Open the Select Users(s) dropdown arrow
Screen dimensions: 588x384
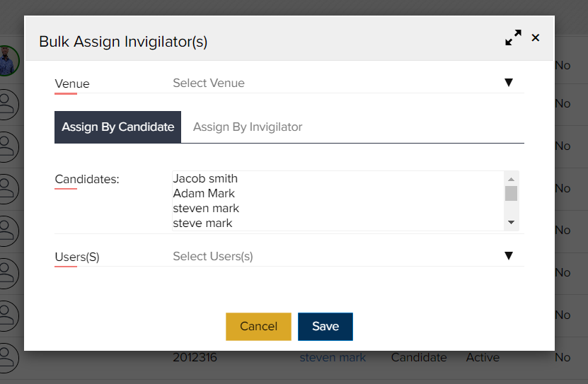509,256
